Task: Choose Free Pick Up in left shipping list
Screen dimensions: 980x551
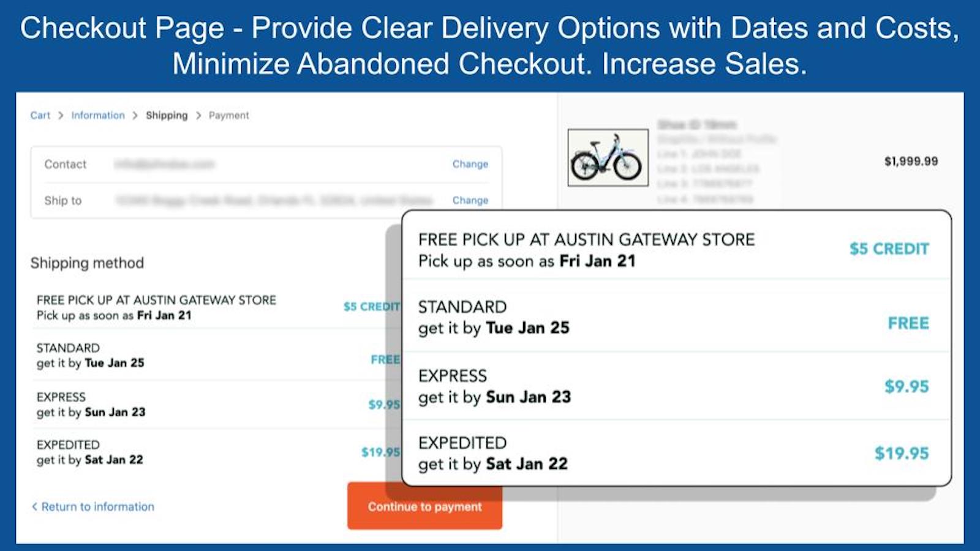Action: pos(156,307)
